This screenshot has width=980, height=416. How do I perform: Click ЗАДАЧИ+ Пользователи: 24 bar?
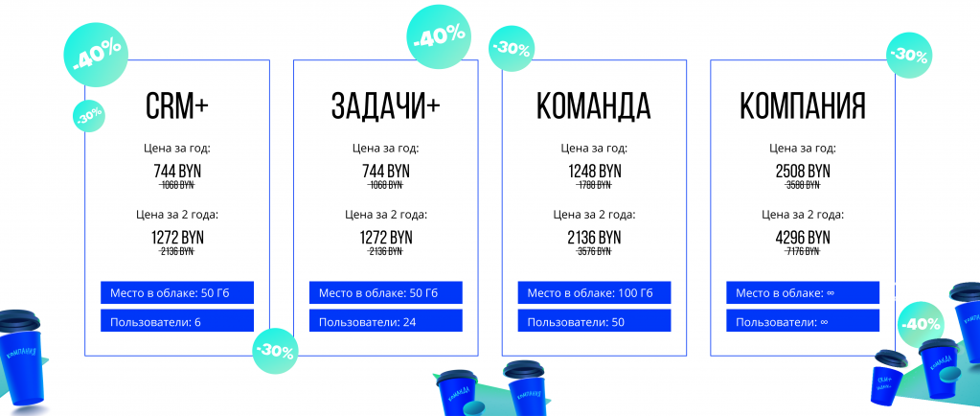(x=386, y=320)
